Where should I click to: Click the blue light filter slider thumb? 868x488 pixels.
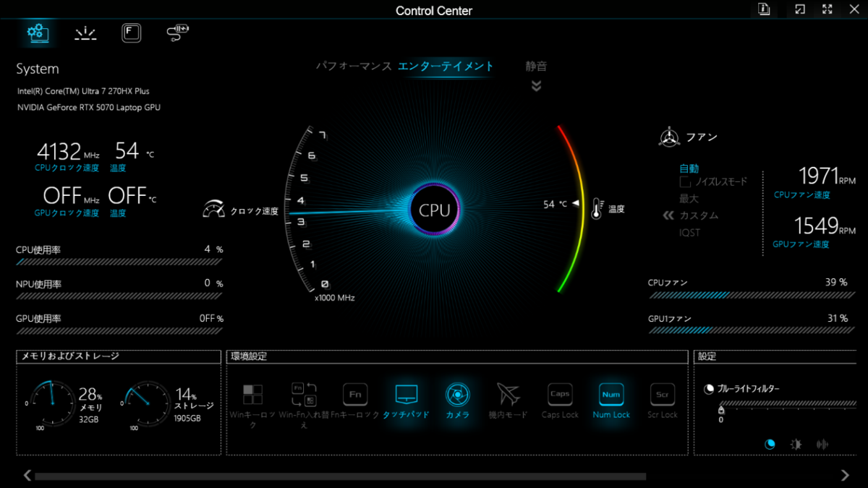coord(720,410)
